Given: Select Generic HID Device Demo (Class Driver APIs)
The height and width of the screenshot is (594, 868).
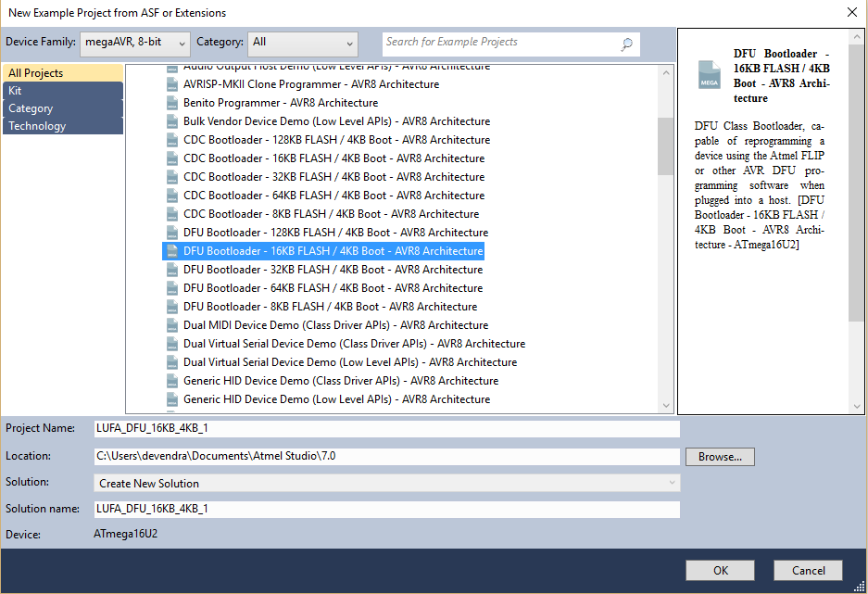Looking at the screenshot, I should (341, 382).
